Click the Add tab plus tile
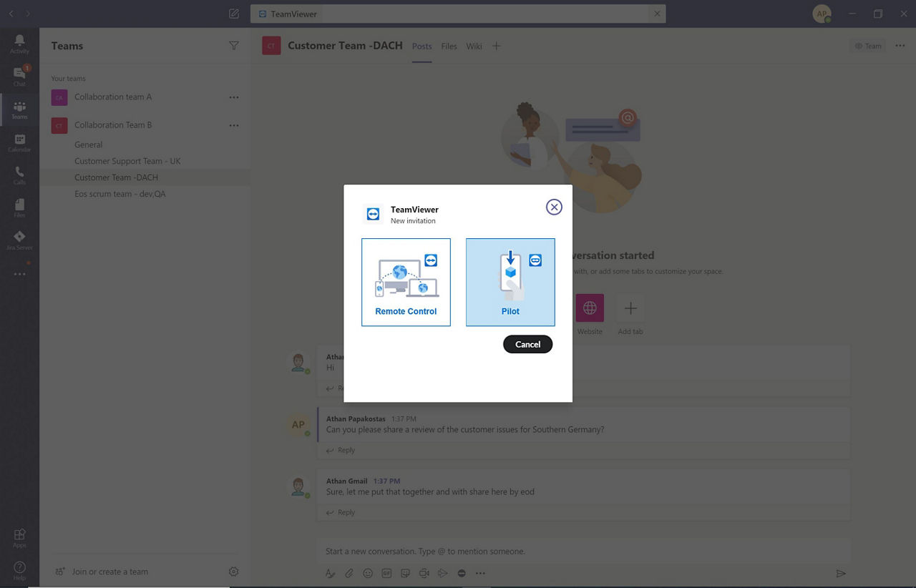916x588 pixels. coord(630,308)
